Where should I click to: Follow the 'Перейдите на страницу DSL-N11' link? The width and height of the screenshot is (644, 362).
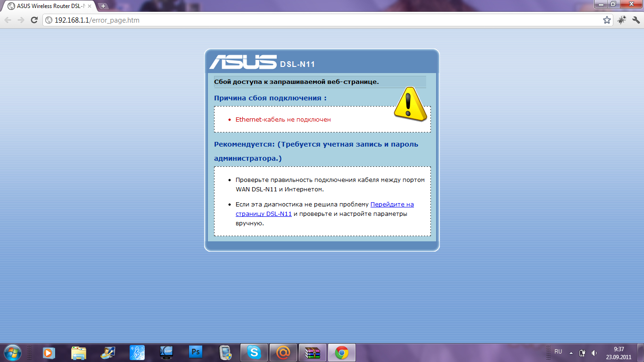[x=325, y=209]
